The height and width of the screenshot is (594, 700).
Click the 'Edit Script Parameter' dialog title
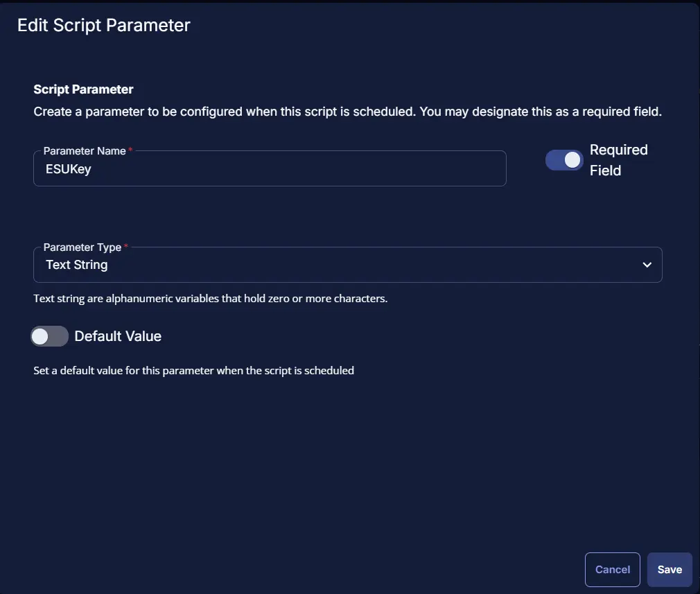click(104, 26)
